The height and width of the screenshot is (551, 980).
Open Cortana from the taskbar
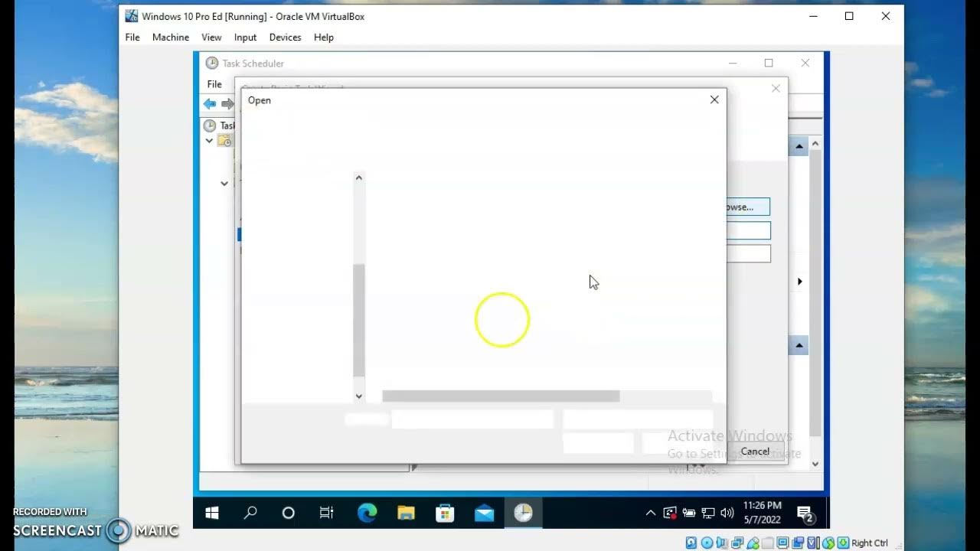pos(289,513)
